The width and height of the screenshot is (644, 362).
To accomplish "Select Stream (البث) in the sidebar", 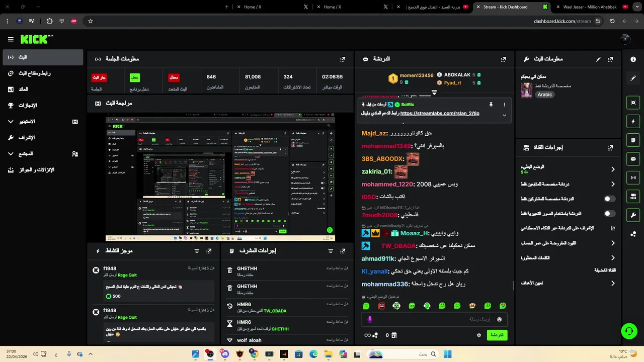I will (x=43, y=57).
